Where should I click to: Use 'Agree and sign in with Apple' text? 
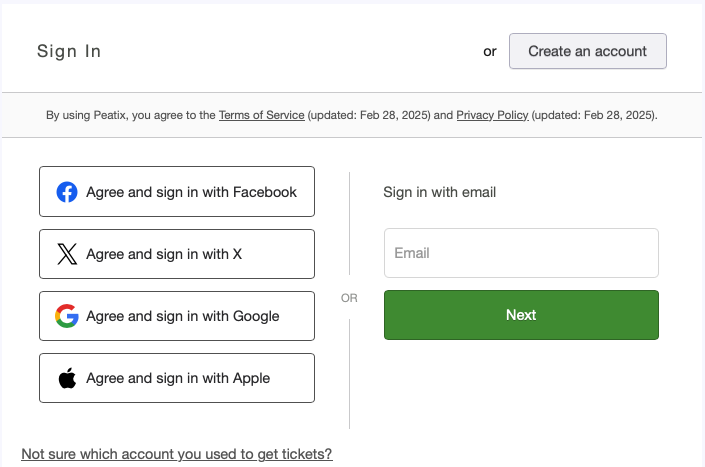(178, 378)
